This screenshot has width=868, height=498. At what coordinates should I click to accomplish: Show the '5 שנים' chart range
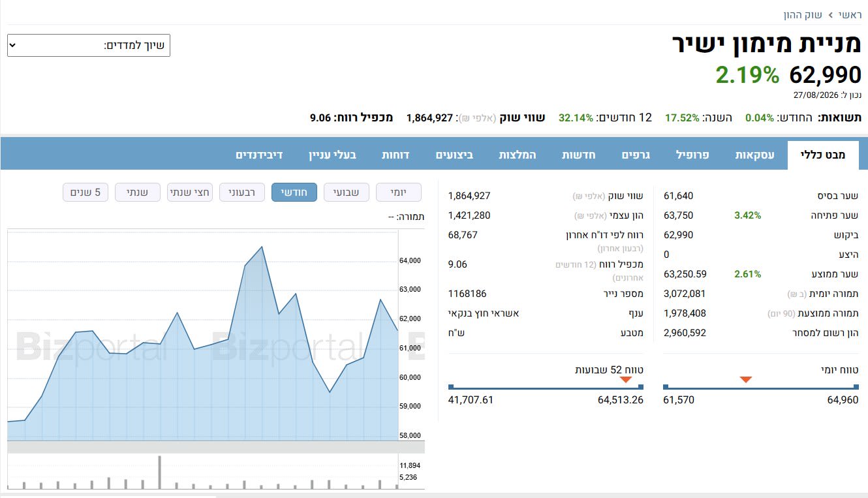(85, 193)
